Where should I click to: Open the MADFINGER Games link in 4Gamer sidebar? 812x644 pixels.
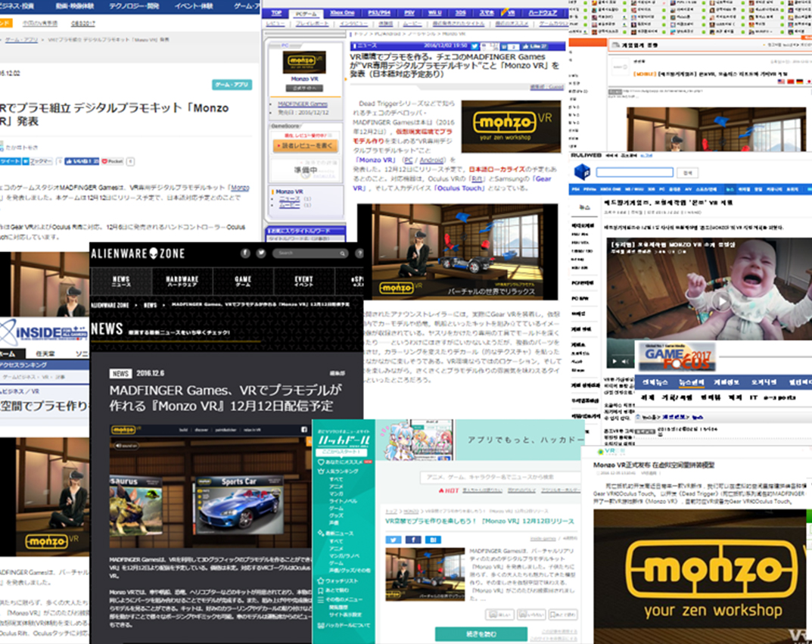[303, 104]
